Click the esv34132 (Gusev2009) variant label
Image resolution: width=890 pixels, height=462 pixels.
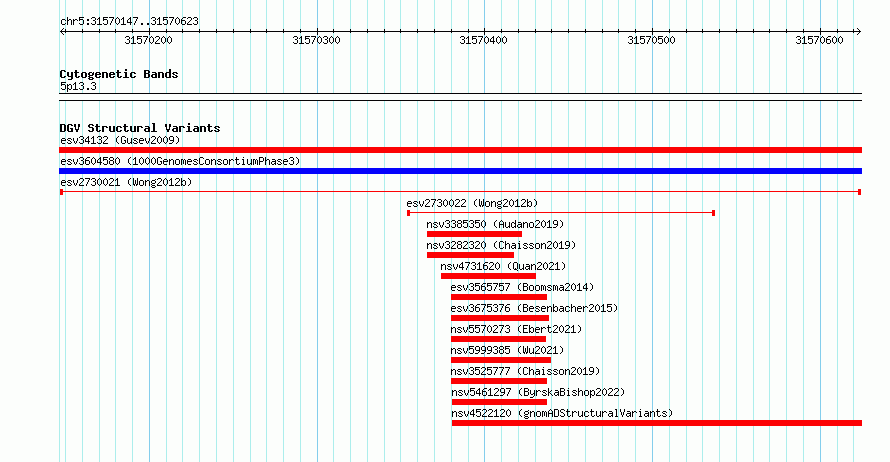[x=120, y=140]
